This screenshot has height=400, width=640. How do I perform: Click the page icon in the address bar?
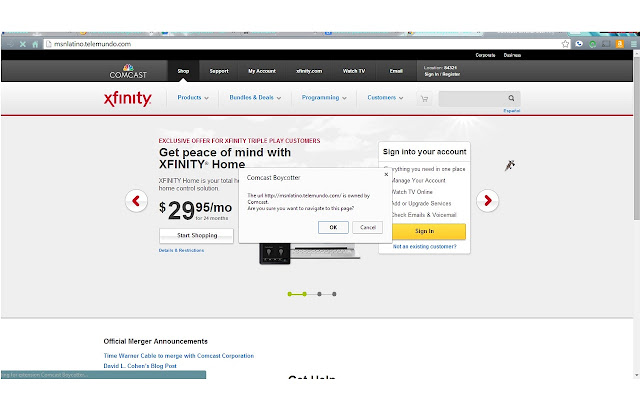[x=49, y=44]
